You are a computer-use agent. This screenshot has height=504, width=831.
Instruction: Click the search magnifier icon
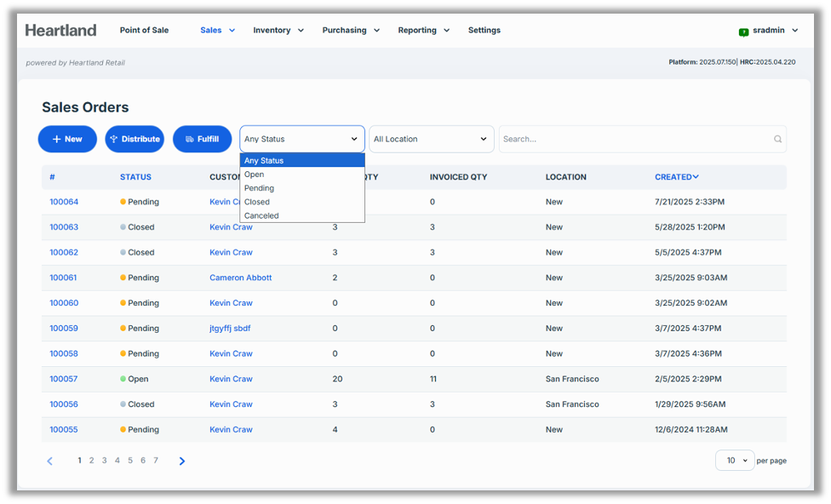click(x=777, y=140)
